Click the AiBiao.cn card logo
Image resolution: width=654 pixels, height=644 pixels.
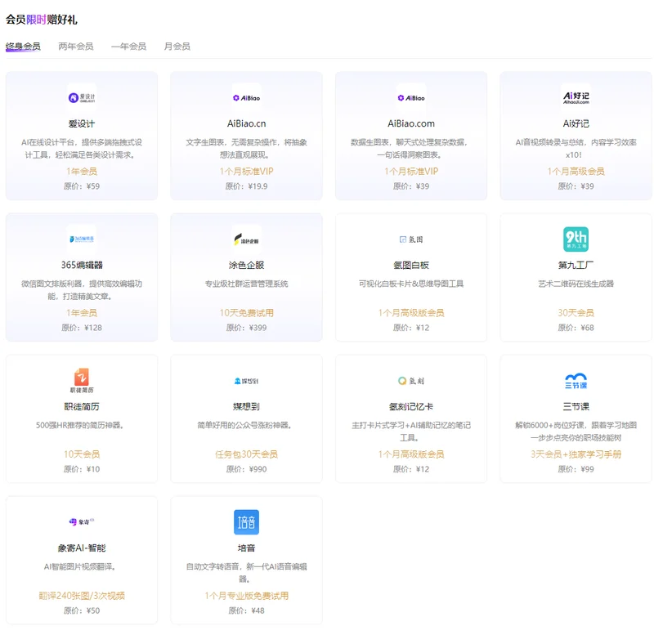[x=246, y=97]
